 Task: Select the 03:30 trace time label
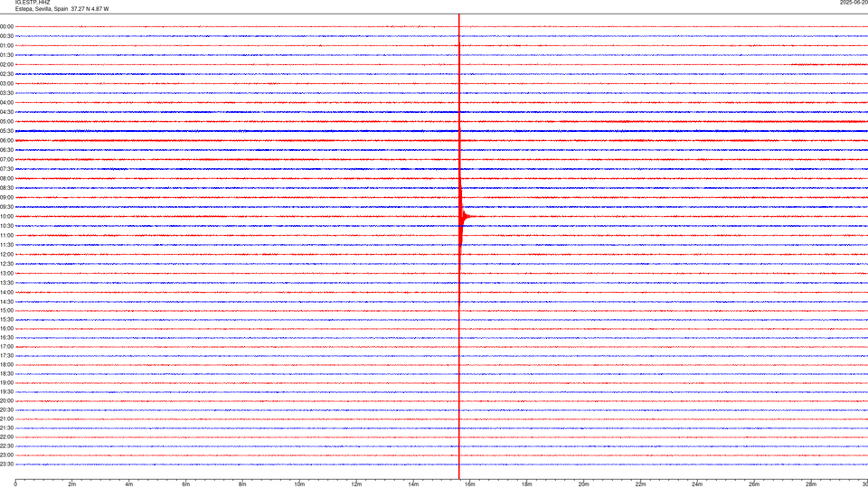[6, 93]
